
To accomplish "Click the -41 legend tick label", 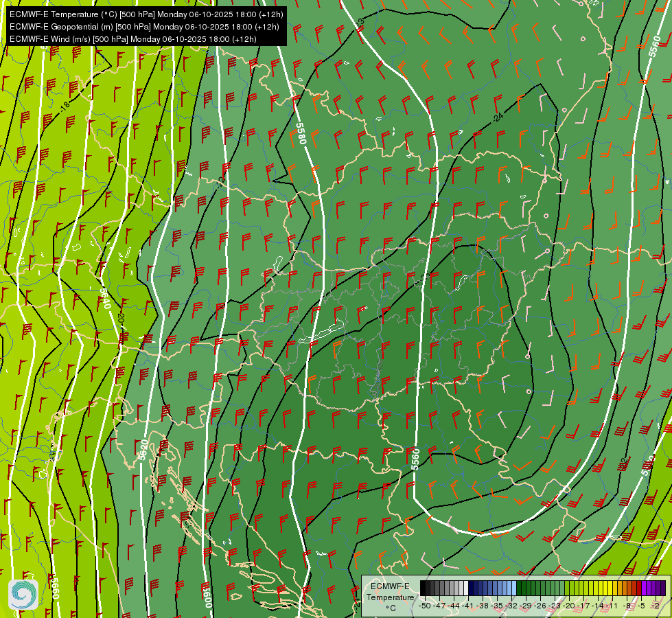I will (x=468, y=606).
